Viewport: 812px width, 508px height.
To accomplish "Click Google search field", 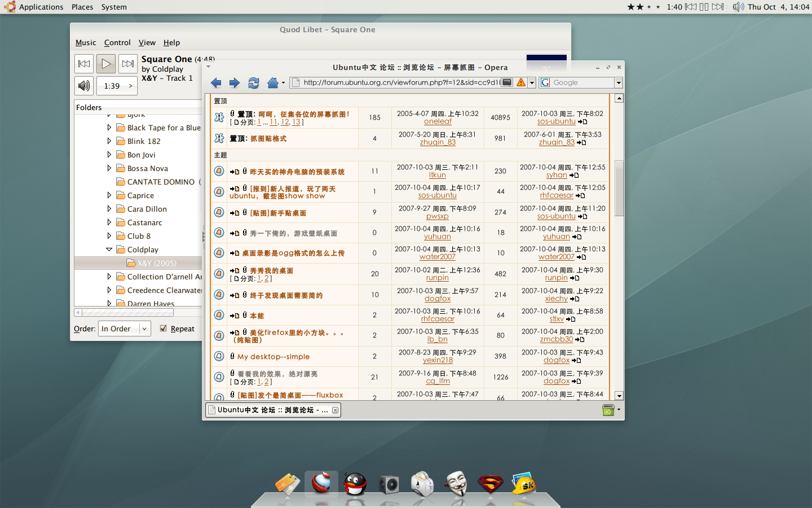I will [582, 83].
